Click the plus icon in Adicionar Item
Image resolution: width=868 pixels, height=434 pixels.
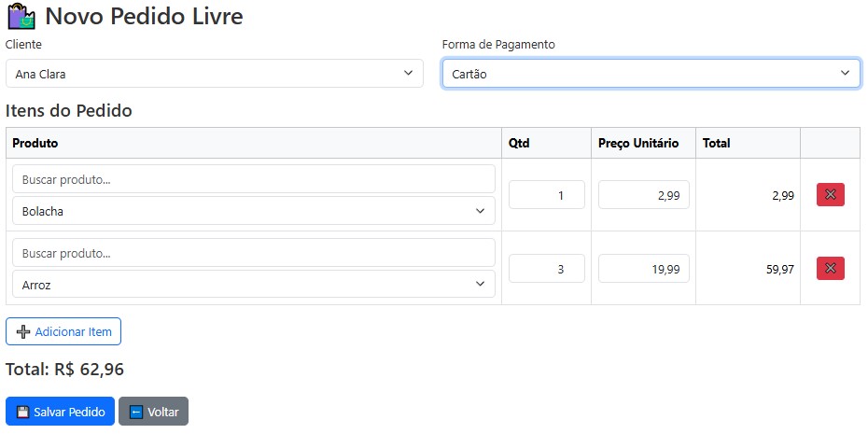coord(23,331)
